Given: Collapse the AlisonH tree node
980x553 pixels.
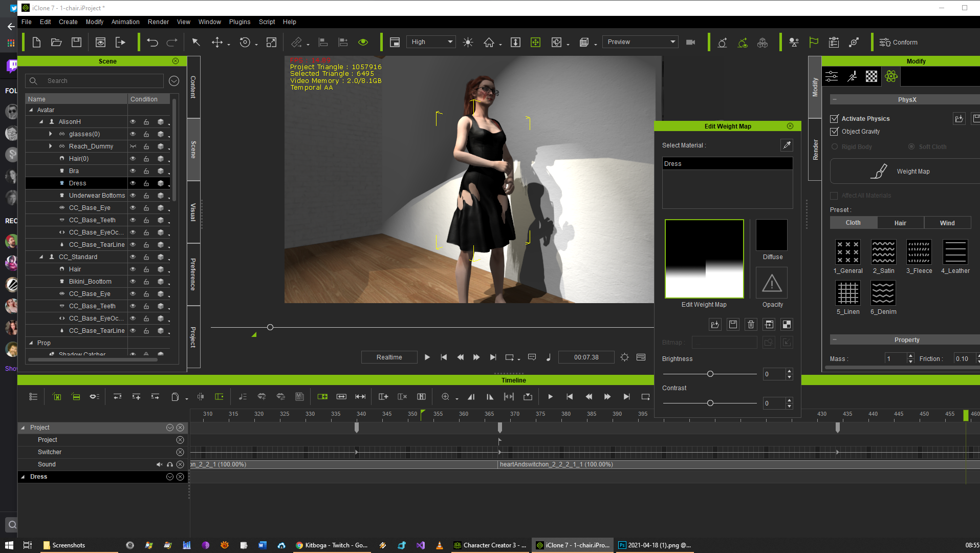Looking at the screenshot, I should point(41,122).
